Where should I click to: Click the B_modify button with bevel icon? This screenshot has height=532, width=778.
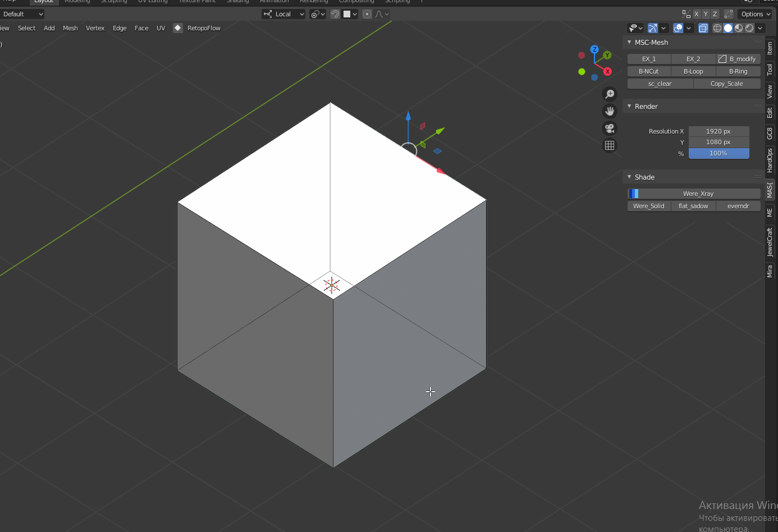(738, 59)
